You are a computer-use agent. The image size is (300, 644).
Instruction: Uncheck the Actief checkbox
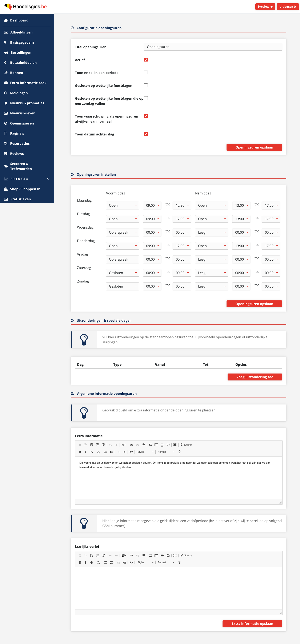click(146, 60)
